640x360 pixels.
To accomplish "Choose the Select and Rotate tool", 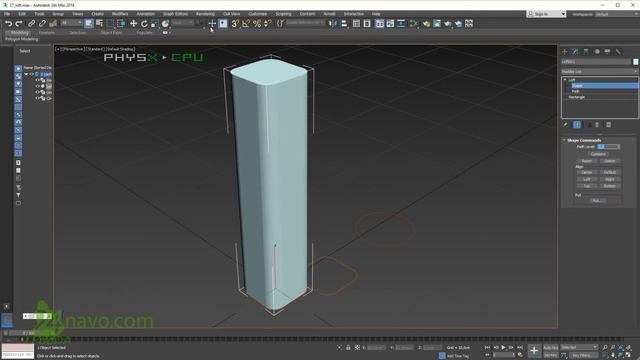I will click(144, 24).
